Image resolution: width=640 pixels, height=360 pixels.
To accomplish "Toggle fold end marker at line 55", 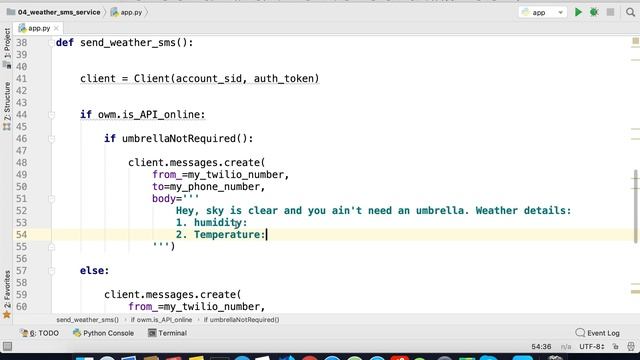I will (x=51, y=247).
